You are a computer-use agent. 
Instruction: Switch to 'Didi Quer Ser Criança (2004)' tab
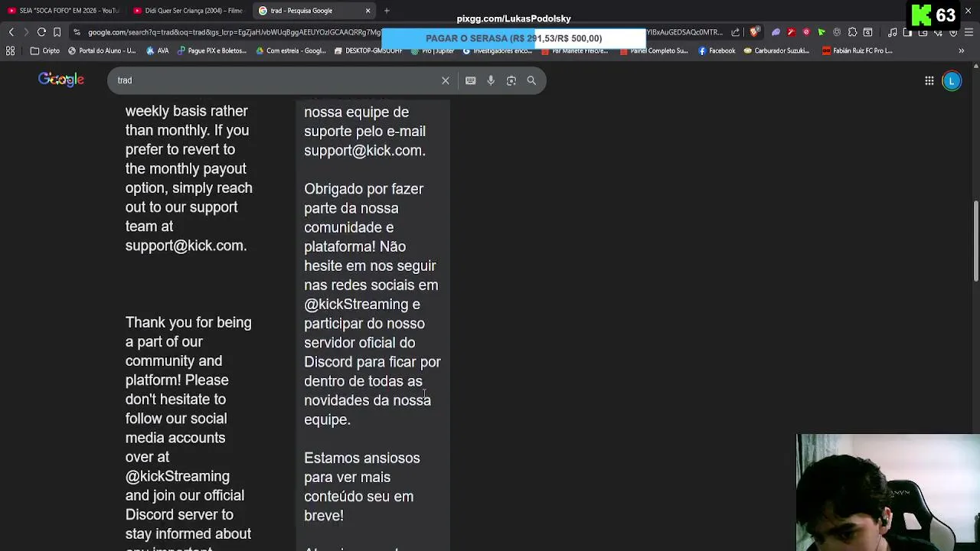pos(188,11)
